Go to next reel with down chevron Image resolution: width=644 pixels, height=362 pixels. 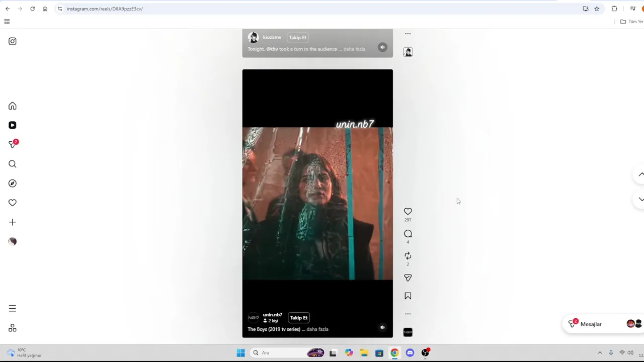click(x=640, y=199)
